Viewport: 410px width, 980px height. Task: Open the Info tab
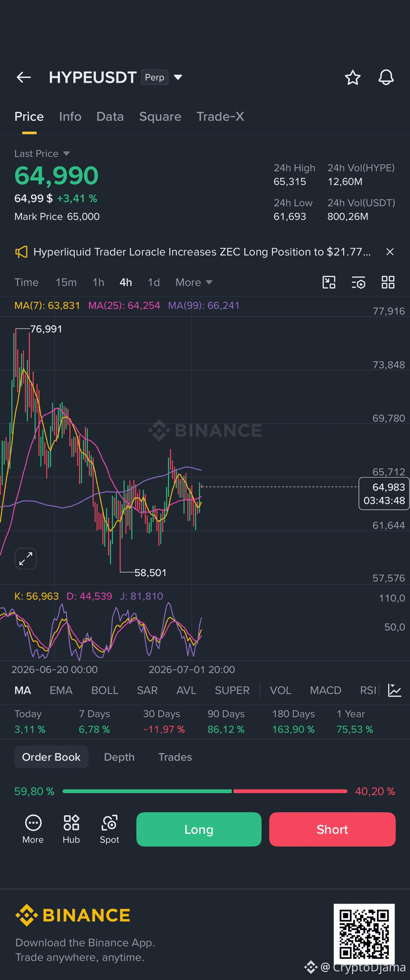[x=70, y=116]
